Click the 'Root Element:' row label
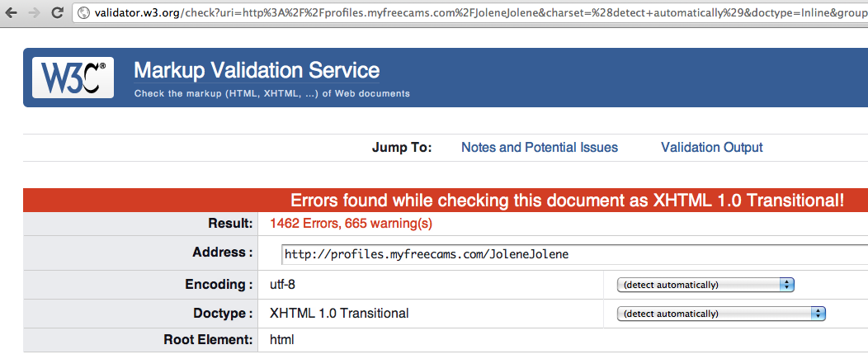The width and height of the screenshot is (868, 359). click(x=208, y=340)
